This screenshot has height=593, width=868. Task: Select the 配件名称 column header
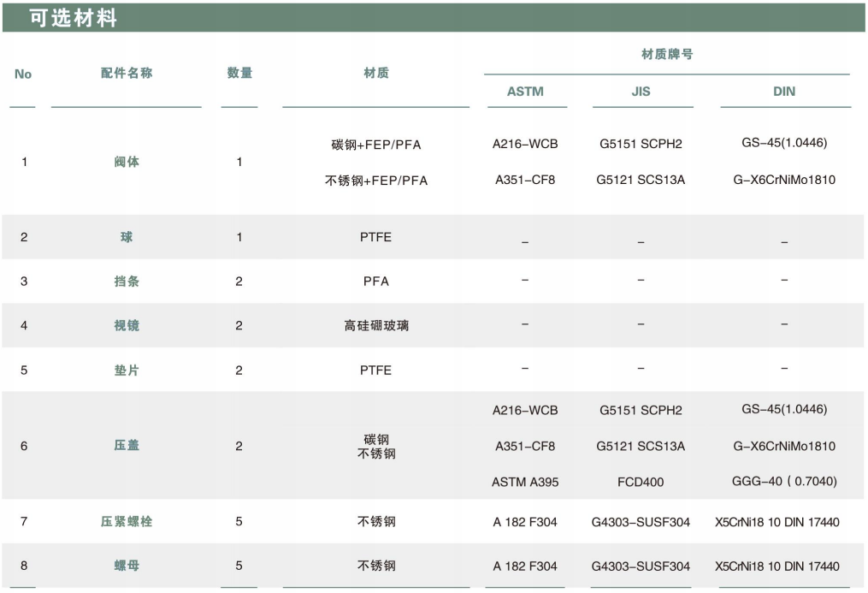[x=127, y=74]
